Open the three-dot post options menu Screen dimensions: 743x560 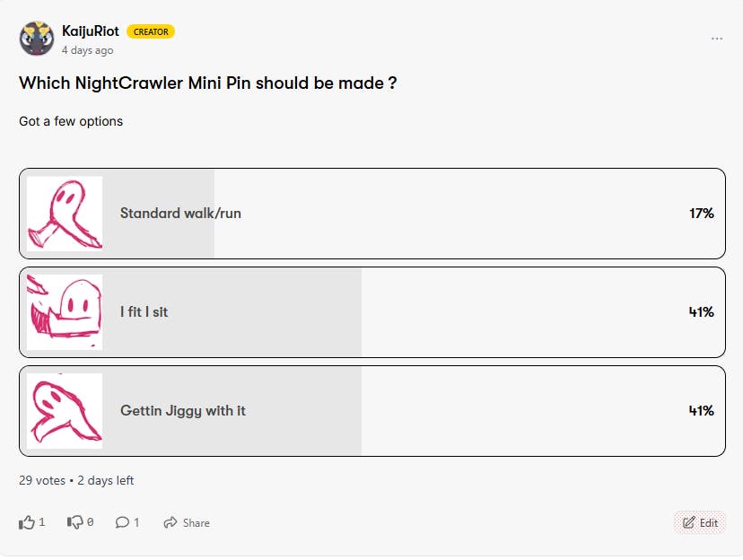[716, 39]
